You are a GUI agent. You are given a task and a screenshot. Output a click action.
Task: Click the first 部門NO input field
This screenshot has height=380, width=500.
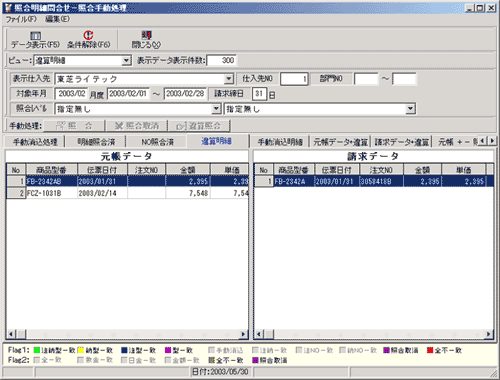(x=366, y=79)
